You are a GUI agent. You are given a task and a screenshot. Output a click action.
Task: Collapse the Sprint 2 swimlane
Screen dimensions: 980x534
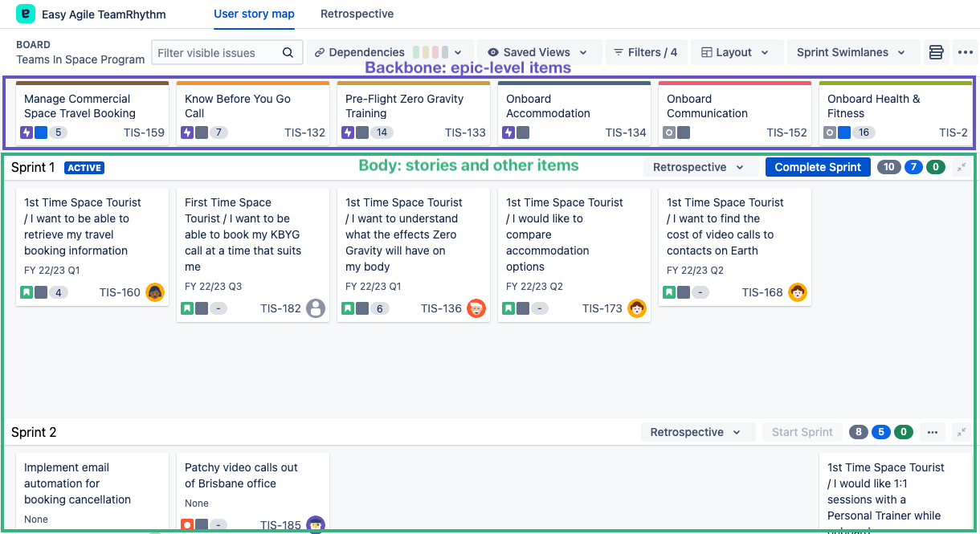click(x=962, y=432)
